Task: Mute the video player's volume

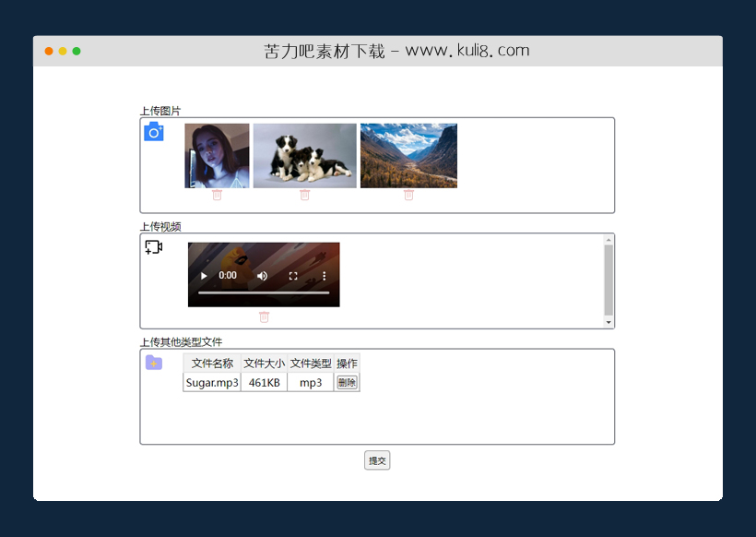Action: [x=262, y=275]
